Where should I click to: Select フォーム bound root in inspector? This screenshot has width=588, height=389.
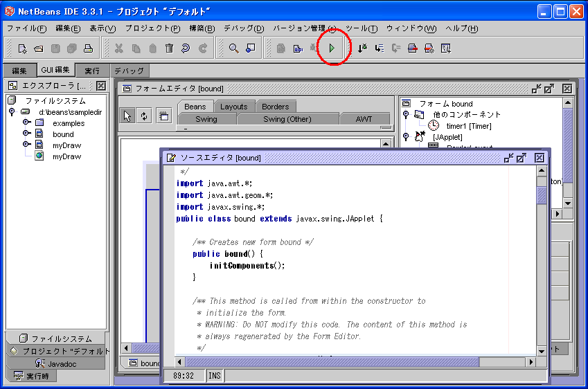click(446, 103)
